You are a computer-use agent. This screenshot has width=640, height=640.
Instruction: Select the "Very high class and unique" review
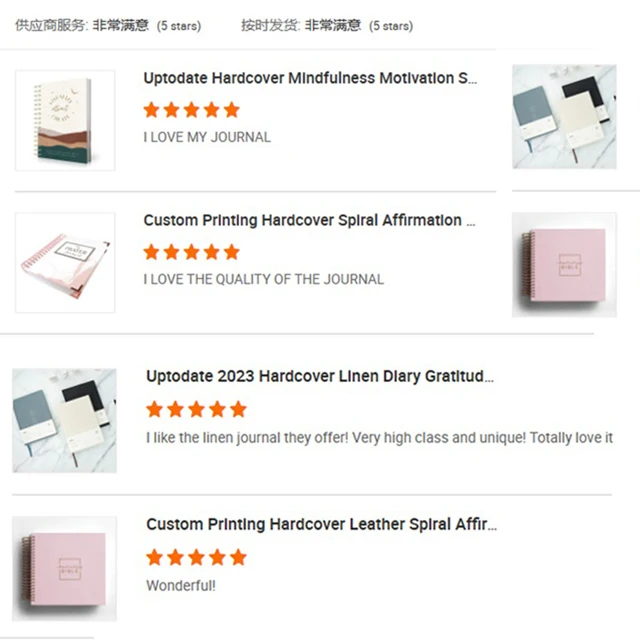click(x=379, y=438)
